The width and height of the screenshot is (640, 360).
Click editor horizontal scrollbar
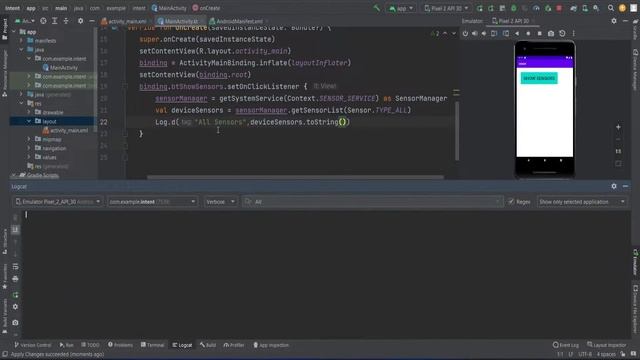(295, 177)
